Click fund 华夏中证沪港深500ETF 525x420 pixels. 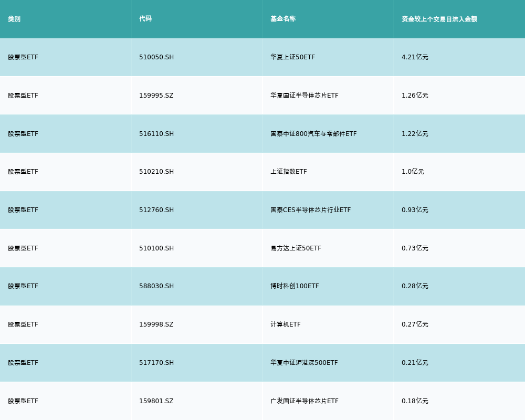click(304, 363)
